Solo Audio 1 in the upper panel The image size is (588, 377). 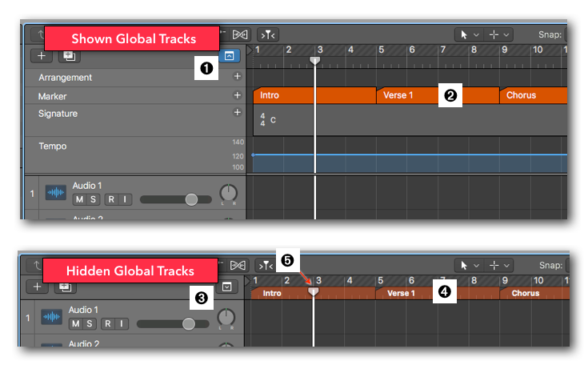point(94,199)
